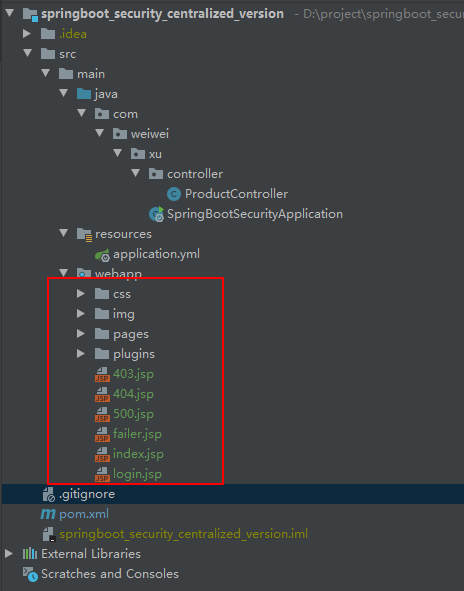Click the .gitignore file icon

(x=49, y=495)
